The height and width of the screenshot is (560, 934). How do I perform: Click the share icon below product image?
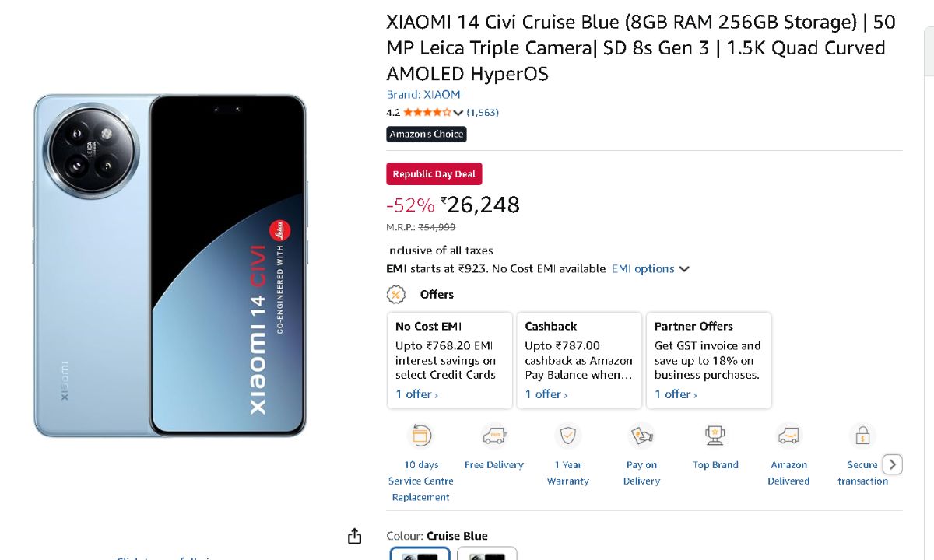[x=354, y=536]
